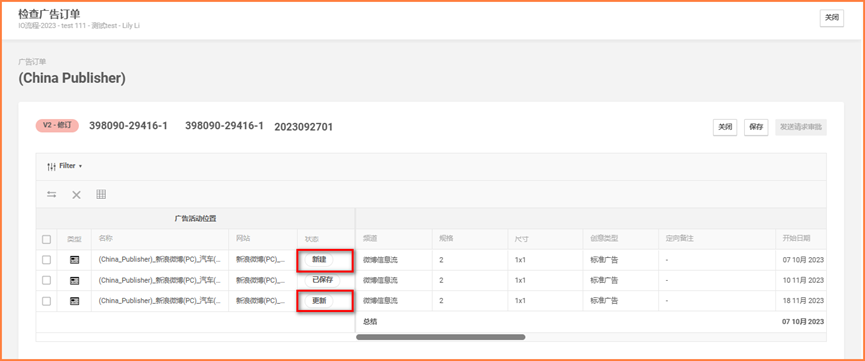Click the 发送请求审批 button
The width and height of the screenshot is (865, 361).
click(800, 127)
